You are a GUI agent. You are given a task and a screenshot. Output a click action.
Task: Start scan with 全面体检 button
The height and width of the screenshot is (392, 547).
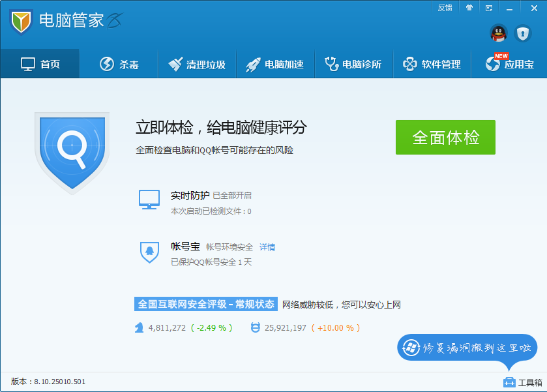[445, 137]
